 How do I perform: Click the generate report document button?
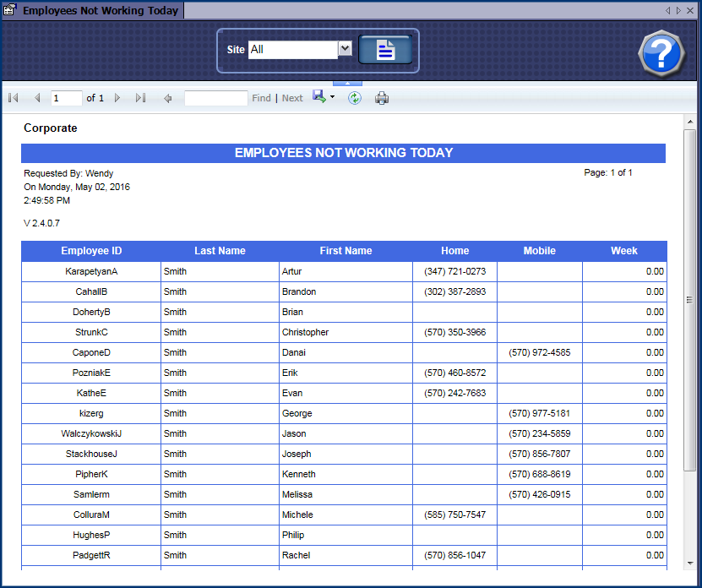click(x=385, y=50)
